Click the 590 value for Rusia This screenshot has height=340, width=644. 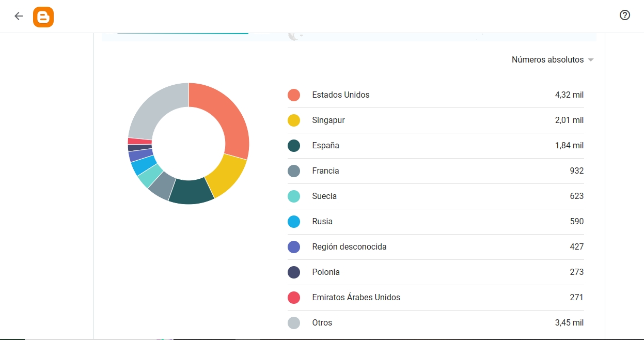point(577,222)
